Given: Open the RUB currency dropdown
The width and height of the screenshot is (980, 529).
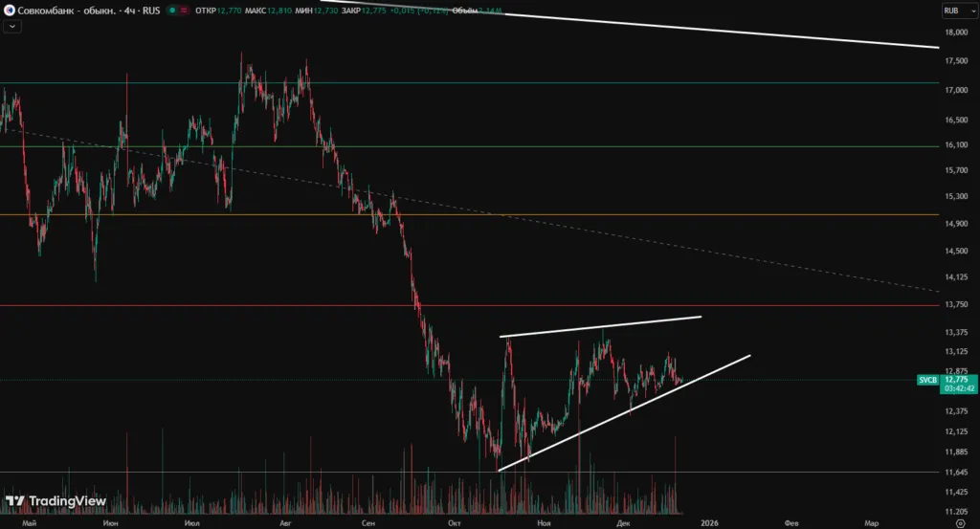Looking at the screenshot, I should coord(954,11).
